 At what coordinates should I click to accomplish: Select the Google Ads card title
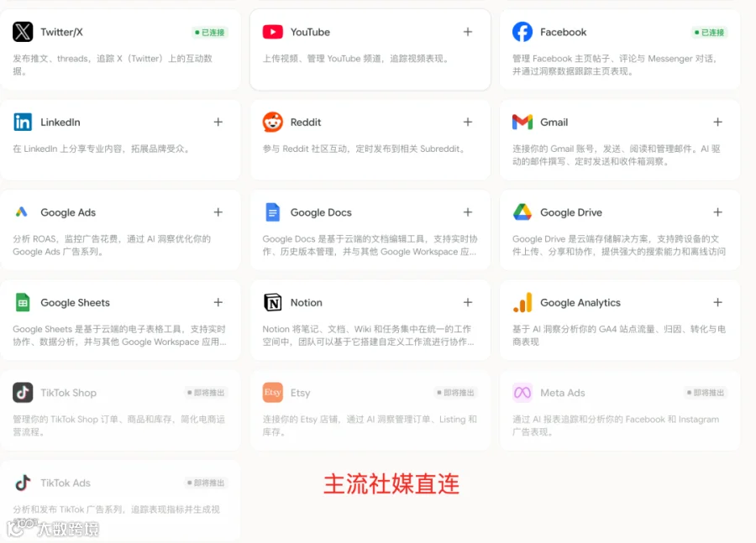(68, 212)
